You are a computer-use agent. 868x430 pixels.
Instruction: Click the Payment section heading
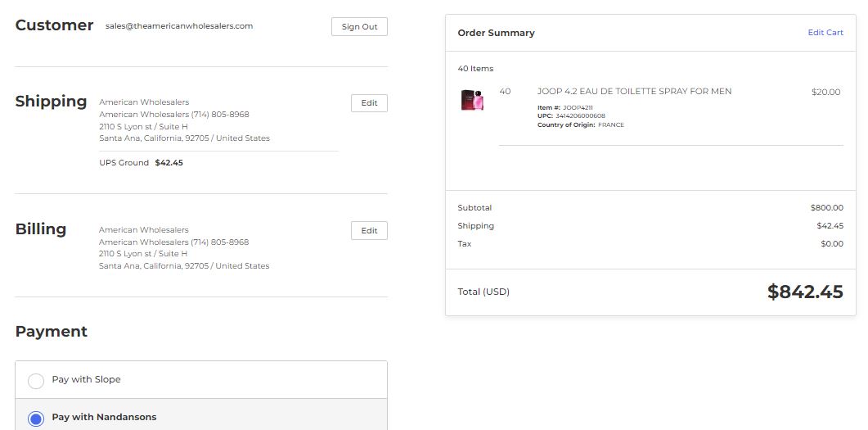[x=52, y=332]
